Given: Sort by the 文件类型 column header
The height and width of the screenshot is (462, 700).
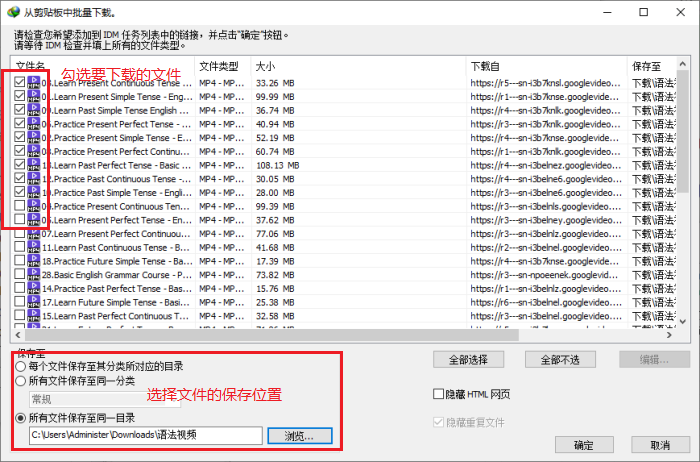Looking at the screenshot, I should pos(223,67).
